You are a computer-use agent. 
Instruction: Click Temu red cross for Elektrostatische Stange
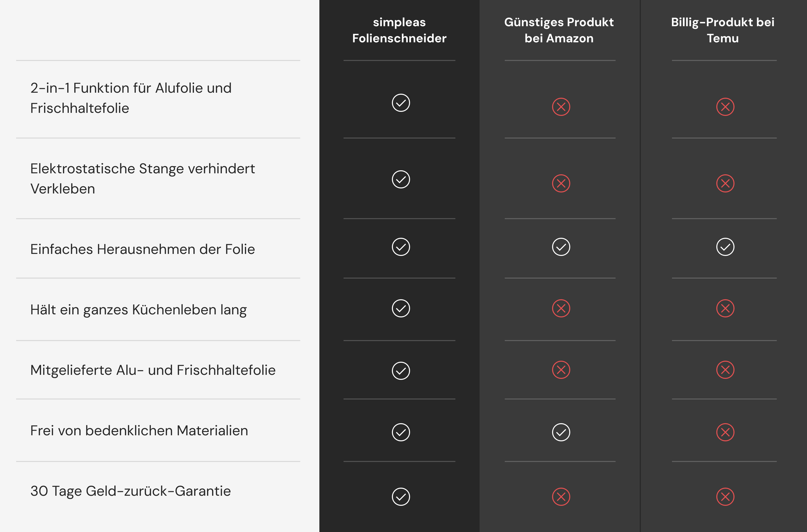(x=725, y=184)
